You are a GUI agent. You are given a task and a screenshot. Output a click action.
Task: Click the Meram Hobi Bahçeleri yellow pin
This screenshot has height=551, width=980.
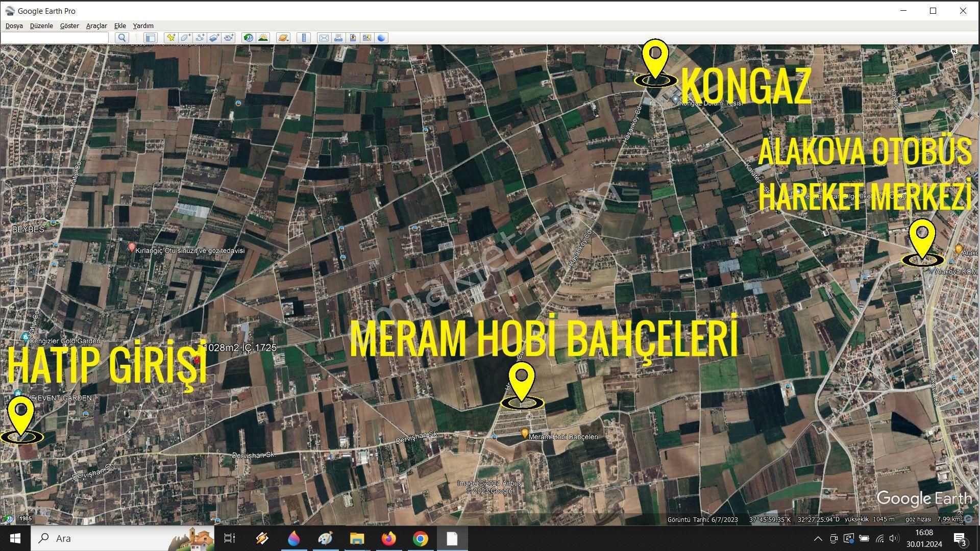click(x=522, y=385)
